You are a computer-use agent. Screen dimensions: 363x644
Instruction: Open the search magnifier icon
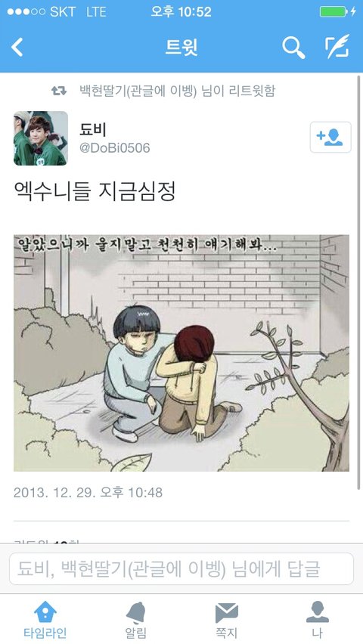point(293,48)
